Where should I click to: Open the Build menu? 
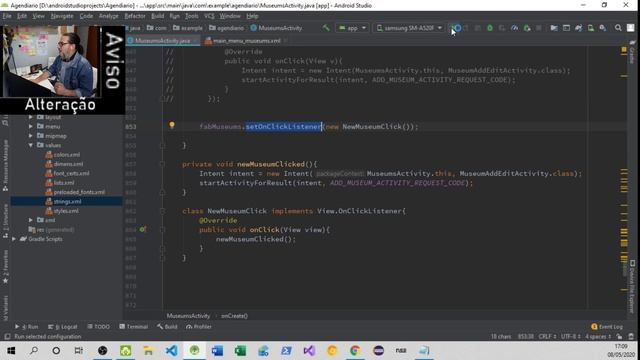(x=158, y=16)
